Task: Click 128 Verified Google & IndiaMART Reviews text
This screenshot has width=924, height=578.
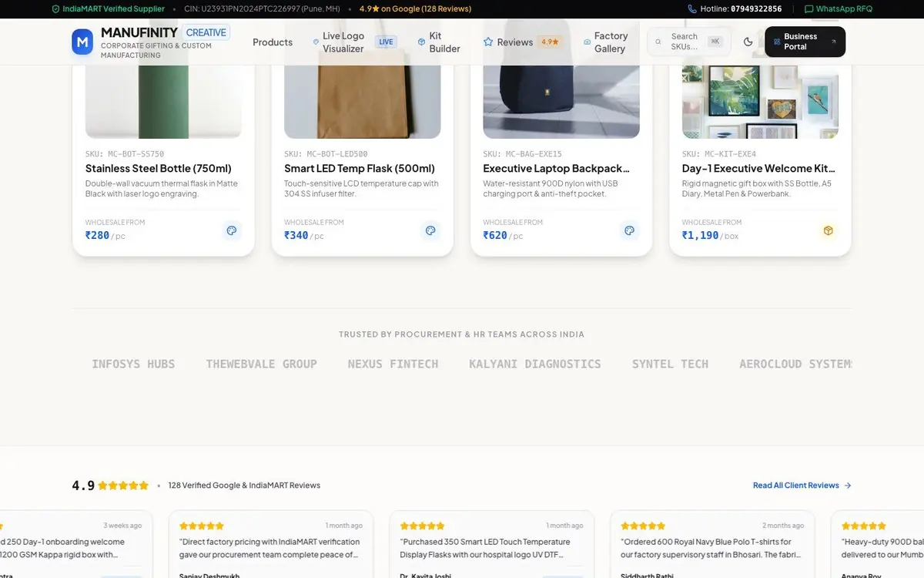Action: [x=244, y=486]
